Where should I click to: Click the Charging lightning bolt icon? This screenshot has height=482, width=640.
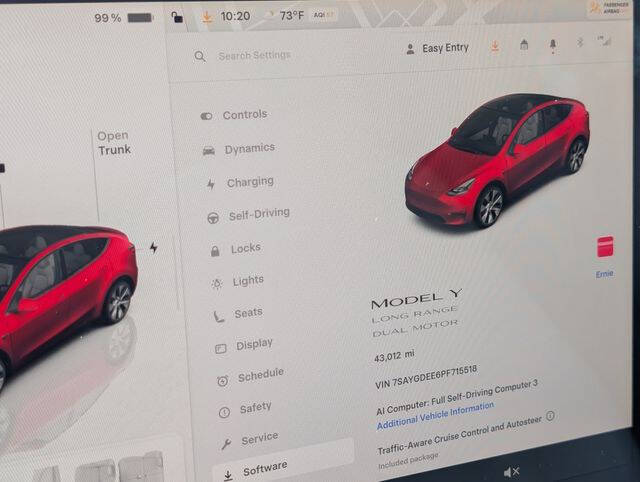click(211, 185)
